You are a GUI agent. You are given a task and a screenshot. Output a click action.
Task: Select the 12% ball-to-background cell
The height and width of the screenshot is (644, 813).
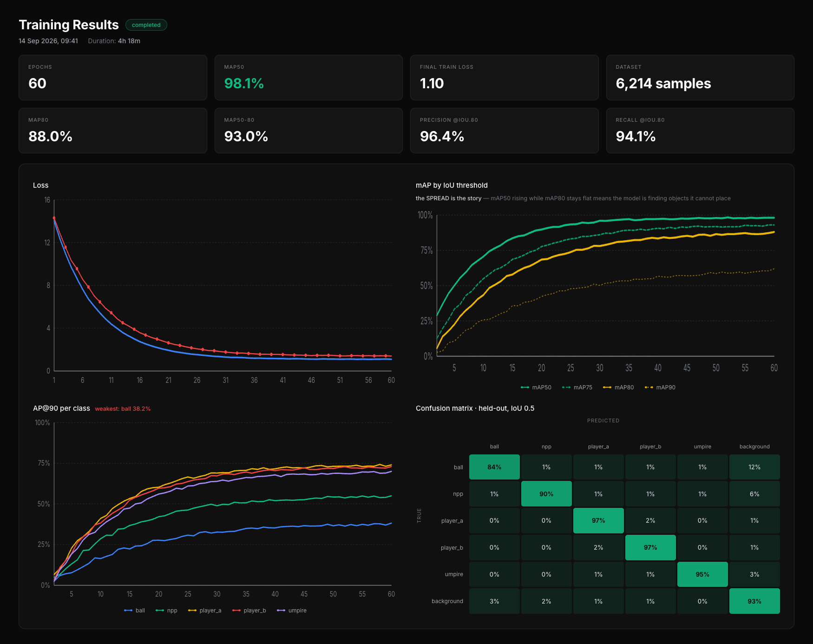(x=754, y=467)
